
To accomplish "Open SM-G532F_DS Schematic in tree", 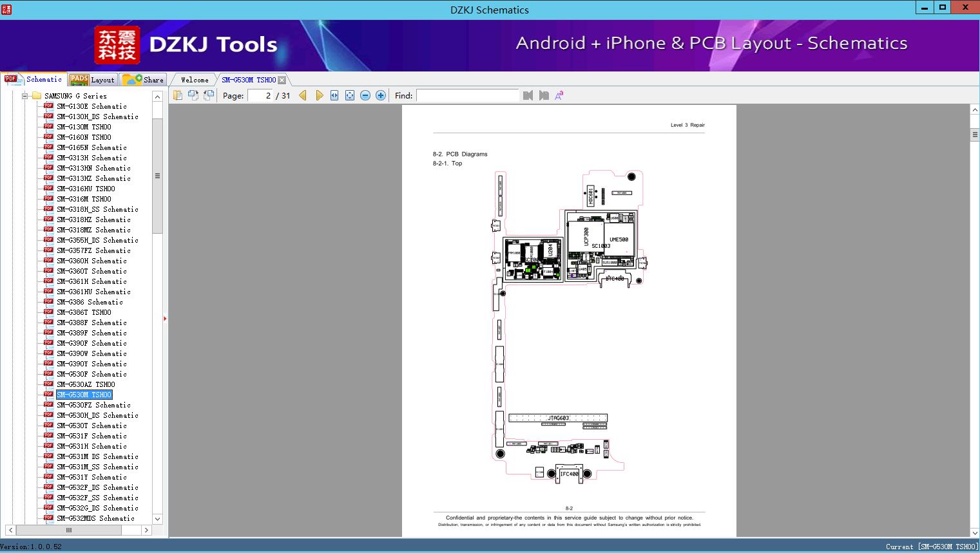I will (97, 487).
